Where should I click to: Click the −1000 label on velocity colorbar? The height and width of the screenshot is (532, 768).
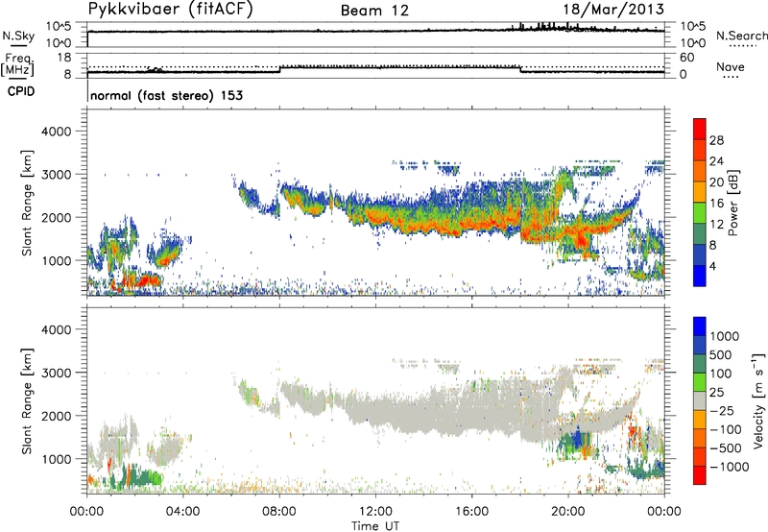tap(729, 467)
